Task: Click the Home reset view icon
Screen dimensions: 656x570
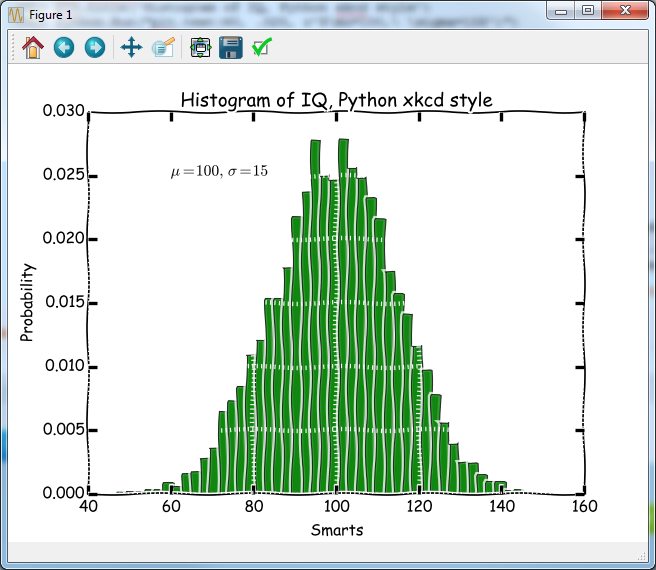Action: coord(33,47)
